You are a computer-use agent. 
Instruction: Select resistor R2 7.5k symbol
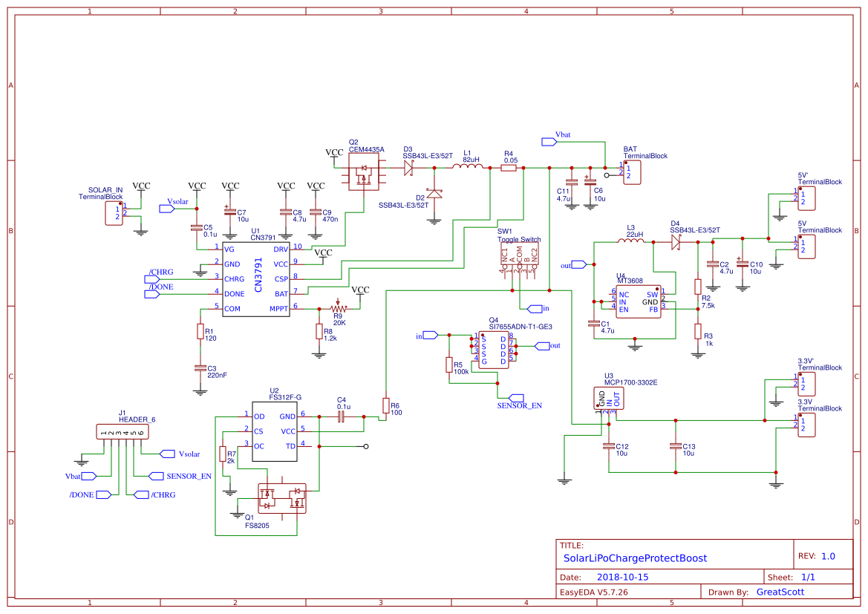point(698,287)
